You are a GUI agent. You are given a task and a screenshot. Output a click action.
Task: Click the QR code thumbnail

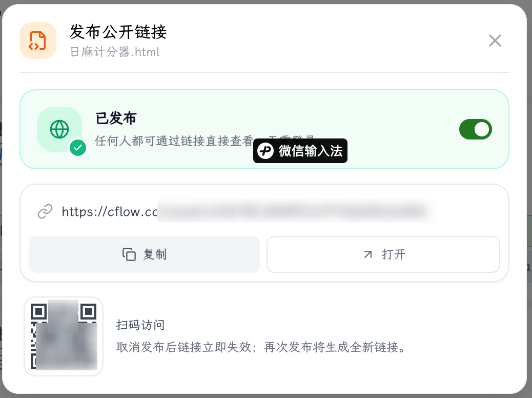point(64,336)
